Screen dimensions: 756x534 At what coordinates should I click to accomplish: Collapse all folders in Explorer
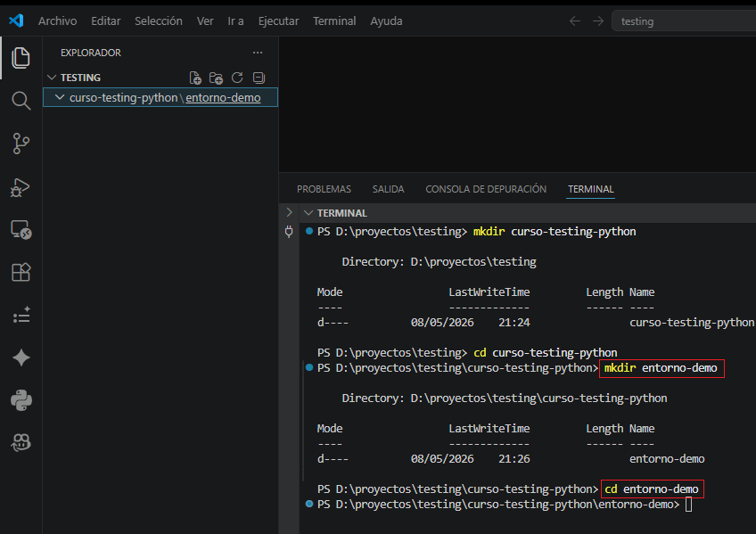259,78
